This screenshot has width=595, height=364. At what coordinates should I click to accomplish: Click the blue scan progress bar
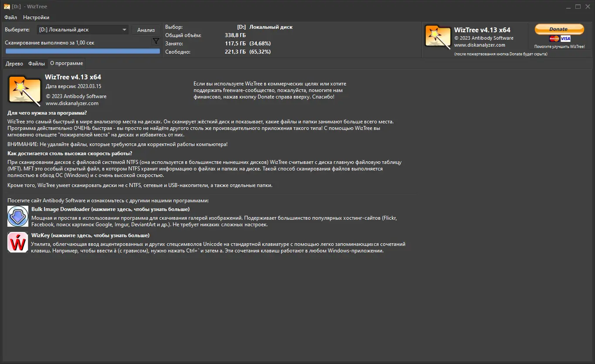pos(82,51)
